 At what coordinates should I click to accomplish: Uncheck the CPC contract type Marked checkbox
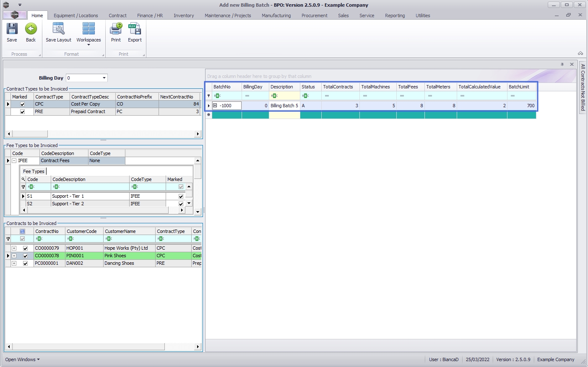point(23,104)
